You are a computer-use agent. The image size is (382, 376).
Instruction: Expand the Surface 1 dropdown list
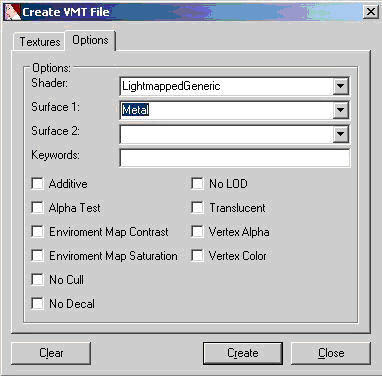(x=340, y=110)
